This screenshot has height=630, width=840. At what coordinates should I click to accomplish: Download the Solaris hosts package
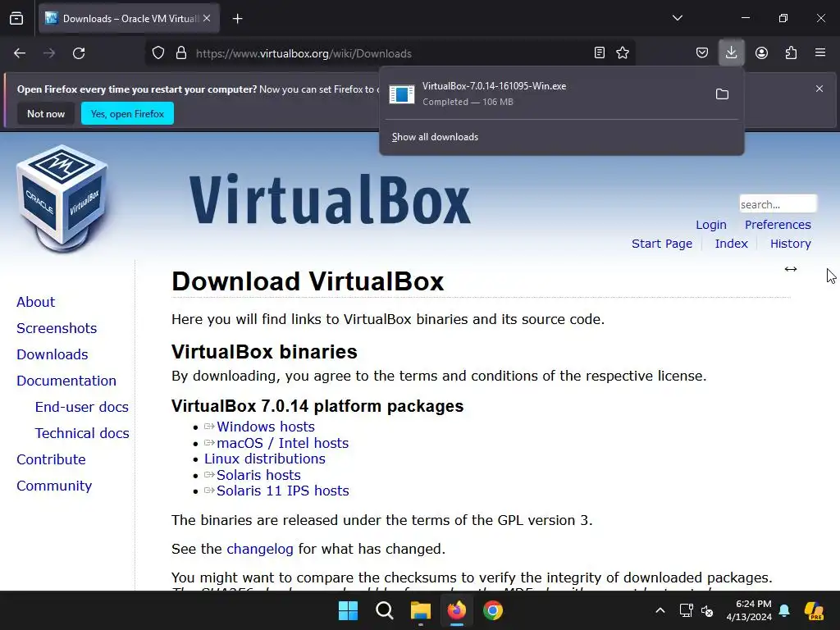tap(258, 475)
